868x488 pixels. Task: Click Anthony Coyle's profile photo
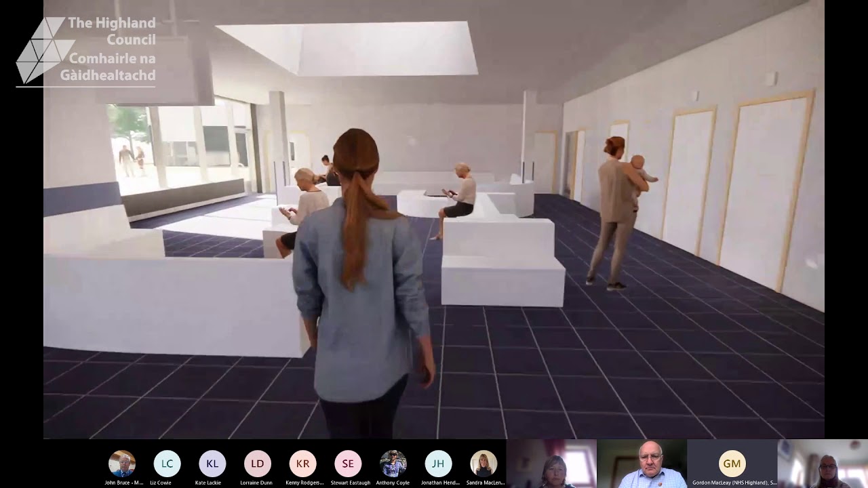[x=393, y=464]
